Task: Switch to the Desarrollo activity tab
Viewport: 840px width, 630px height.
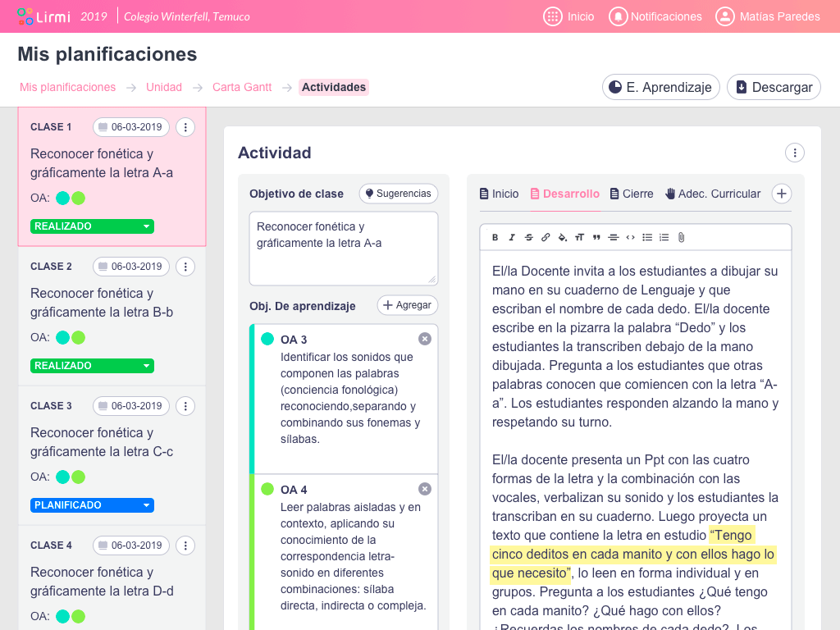Action: [x=565, y=194]
